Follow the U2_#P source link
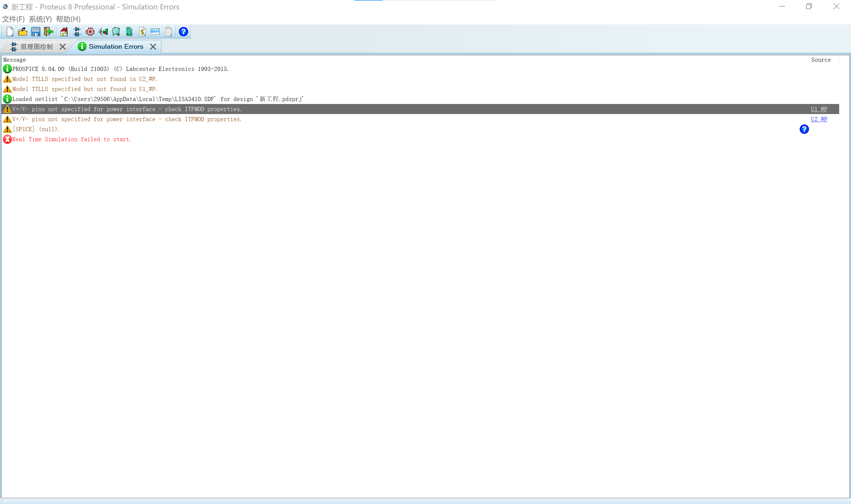The width and height of the screenshot is (851, 504). 819,119
